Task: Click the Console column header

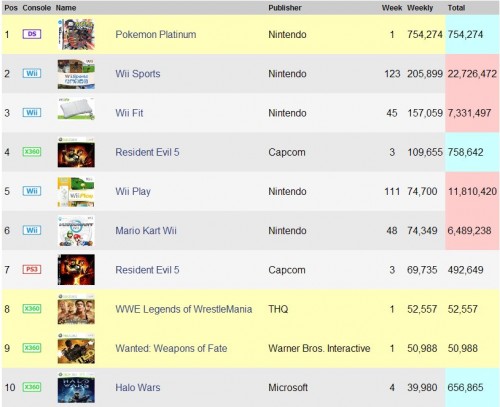Action: click(x=37, y=8)
